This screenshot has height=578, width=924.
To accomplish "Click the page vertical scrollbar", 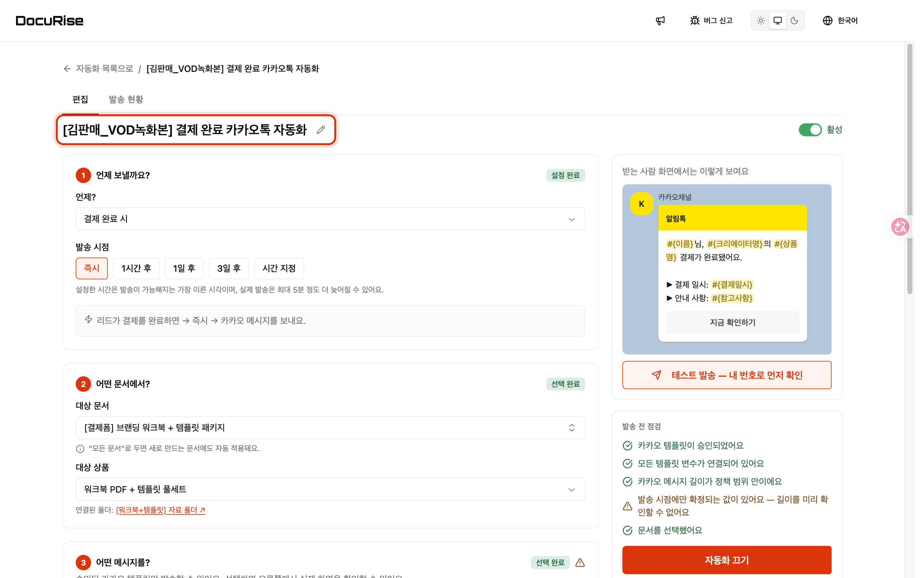I will [x=910, y=169].
